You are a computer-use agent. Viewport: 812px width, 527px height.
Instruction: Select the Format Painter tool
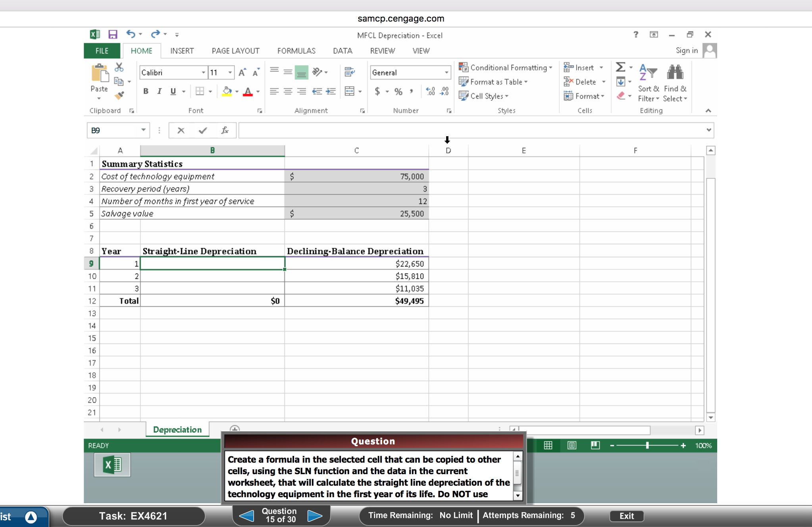119,95
